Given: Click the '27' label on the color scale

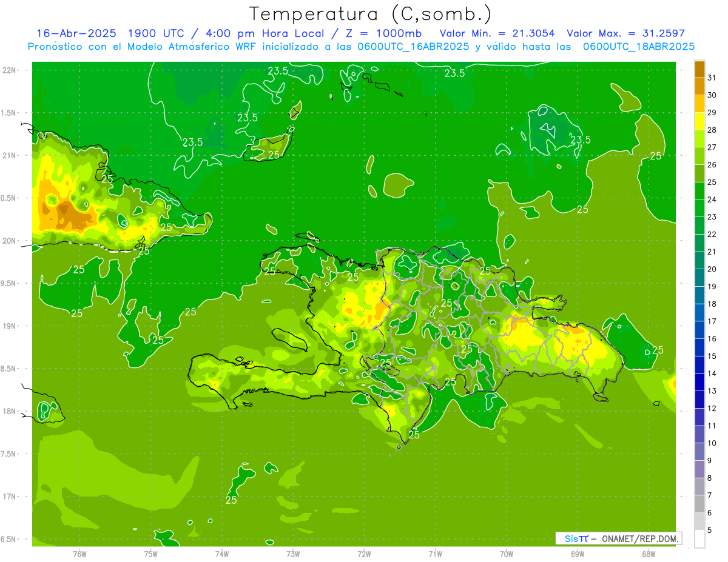Looking at the screenshot, I should coord(712,147).
